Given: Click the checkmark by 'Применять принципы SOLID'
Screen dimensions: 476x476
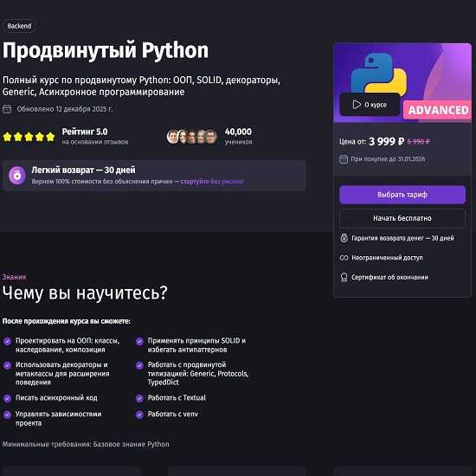Looking at the screenshot, I should click(139, 341).
